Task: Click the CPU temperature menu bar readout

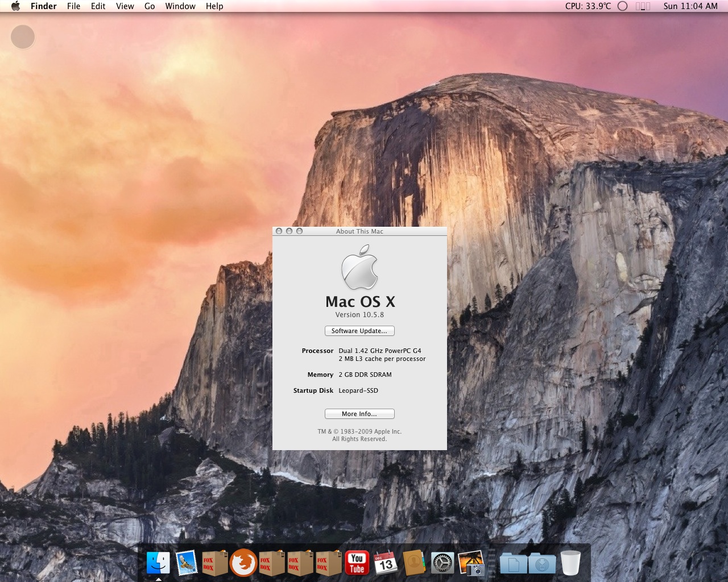Action: 588,6
